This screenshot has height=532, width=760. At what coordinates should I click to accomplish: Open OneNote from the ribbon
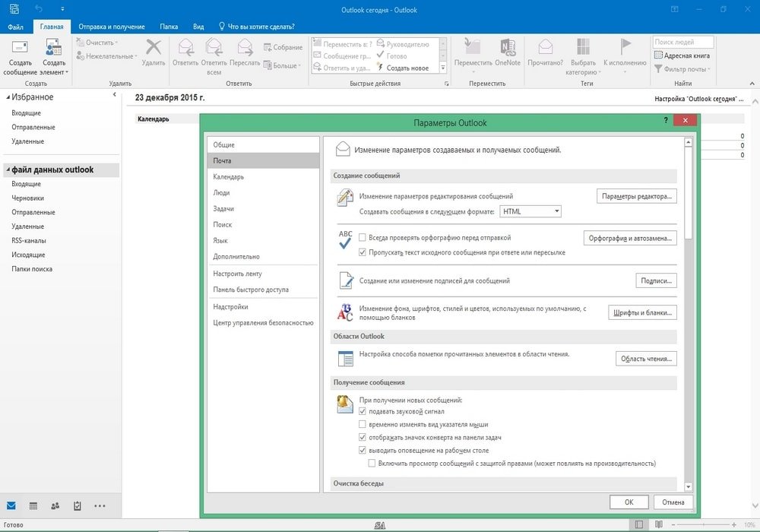tap(508, 50)
